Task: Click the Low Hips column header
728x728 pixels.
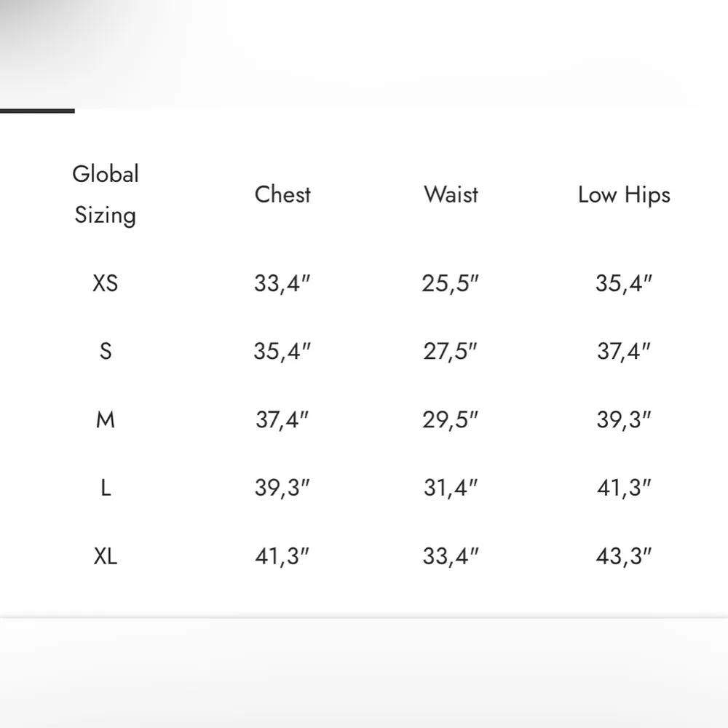Action: pyautogui.click(x=624, y=195)
